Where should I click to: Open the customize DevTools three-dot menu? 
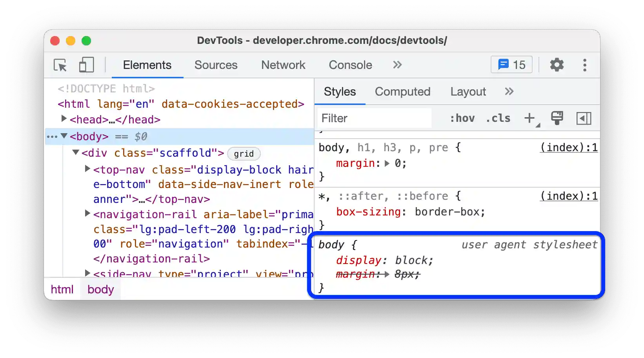click(x=585, y=65)
